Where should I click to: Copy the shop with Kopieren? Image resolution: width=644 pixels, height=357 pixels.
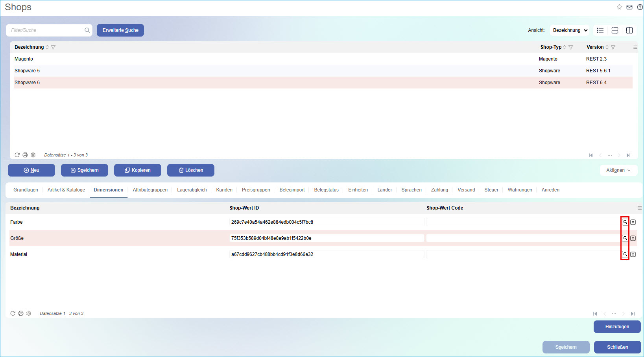(x=138, y=170)
